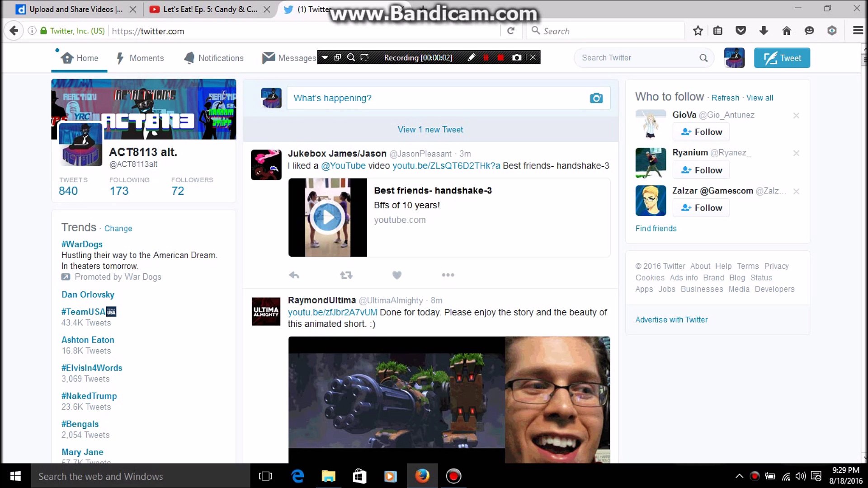This screenshot has height=488, width=868.
Task: Open Firefox downloads arrow icon
Action: pyautogui.click(x=764, y=31)
